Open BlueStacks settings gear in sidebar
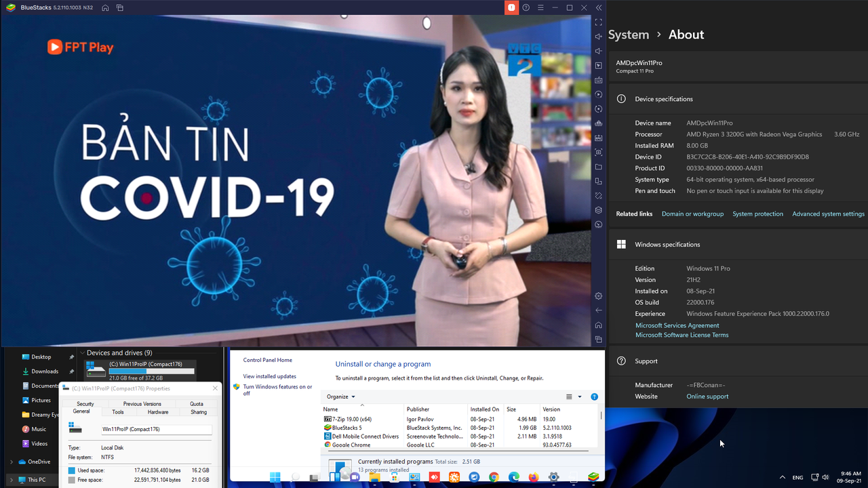This screenshot has width=868, height=488. 598,296
